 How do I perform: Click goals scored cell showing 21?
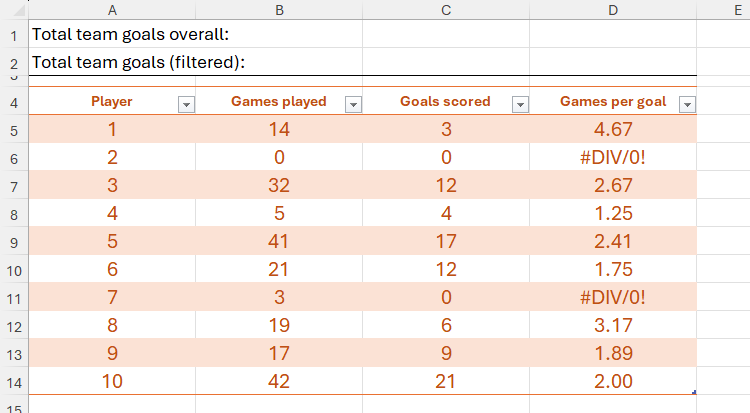tap(445, 381)
